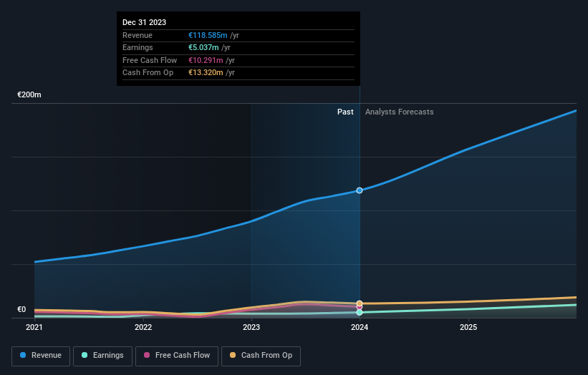
Task: Click the orange dot in Cash From Op legend
Action: [233, 355]
